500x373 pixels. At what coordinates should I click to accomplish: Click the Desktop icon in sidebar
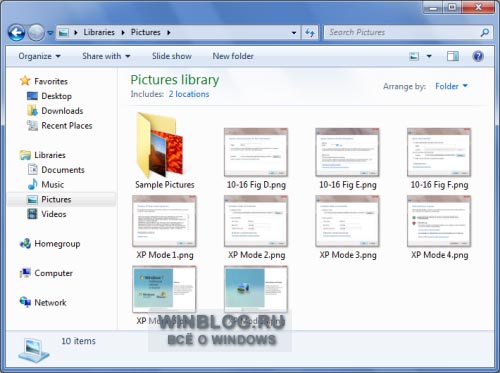(32, 96)
